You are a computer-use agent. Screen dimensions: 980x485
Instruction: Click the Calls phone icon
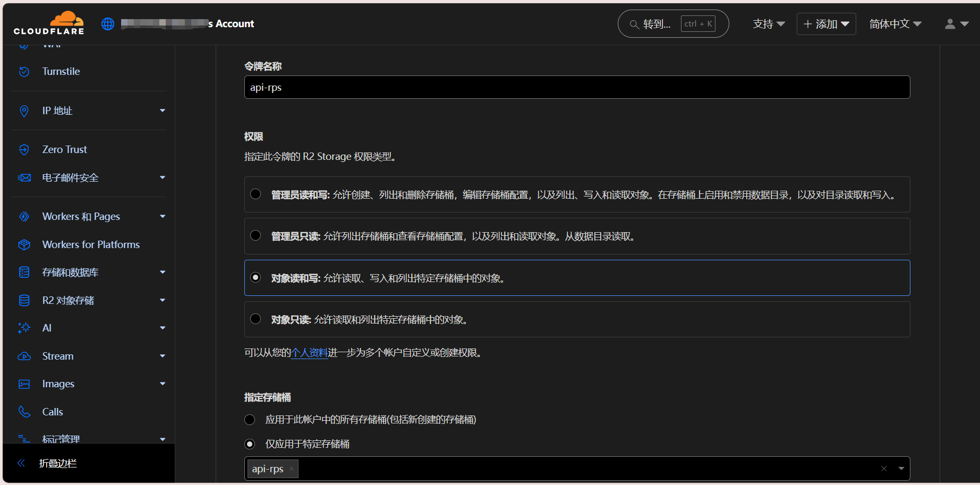[x=24, y=412]
